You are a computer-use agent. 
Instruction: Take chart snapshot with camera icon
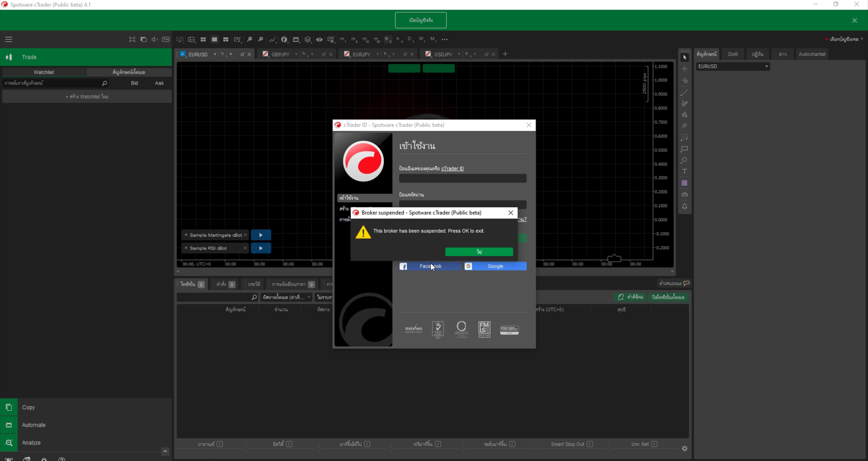[x=684, y=195]
